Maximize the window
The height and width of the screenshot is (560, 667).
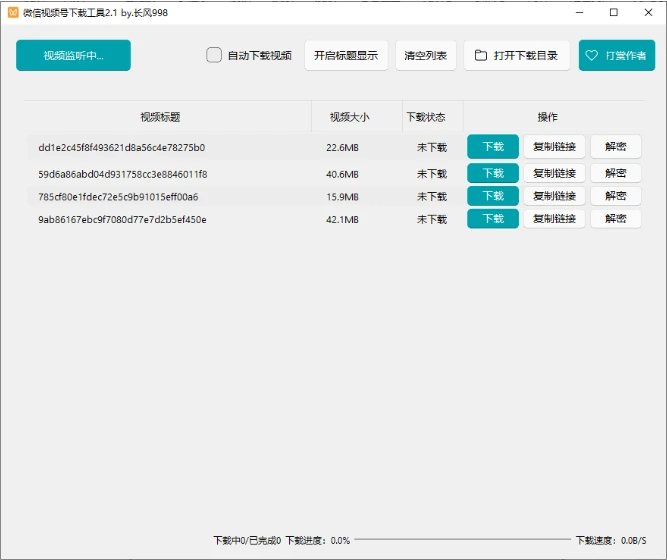click(614, 12)
